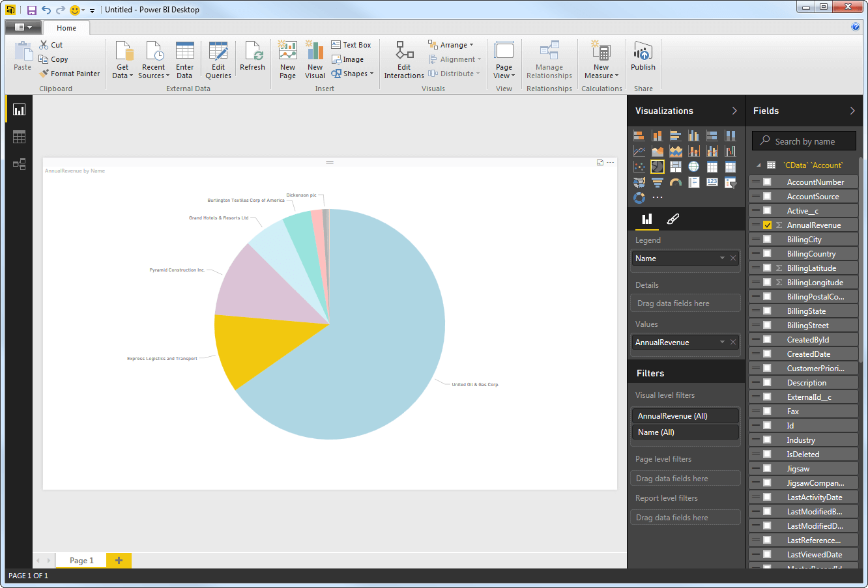This screenshot has width=868, height=588.
Task: Open the Shapes dropdown
Action: [x=353, y=74]
